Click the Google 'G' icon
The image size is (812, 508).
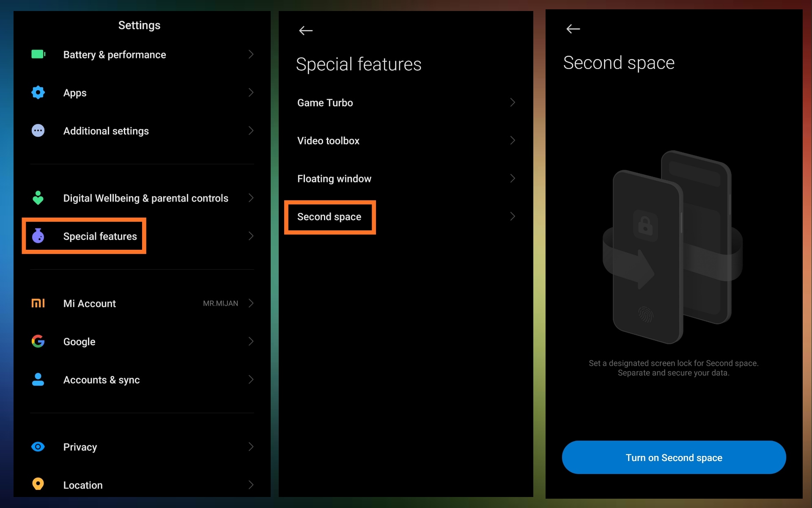click(x=38, y=341)
